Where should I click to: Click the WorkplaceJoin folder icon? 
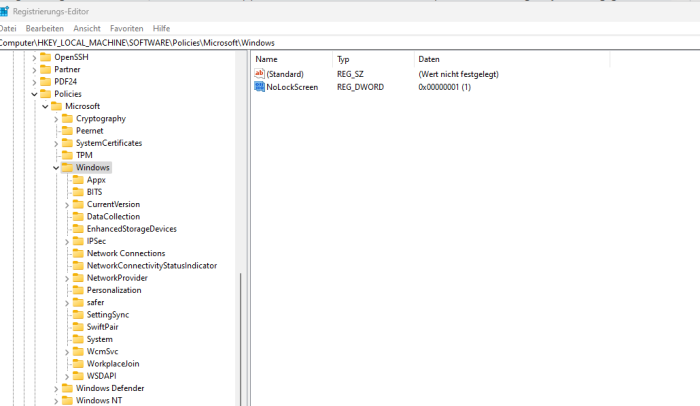pos(78,364)
